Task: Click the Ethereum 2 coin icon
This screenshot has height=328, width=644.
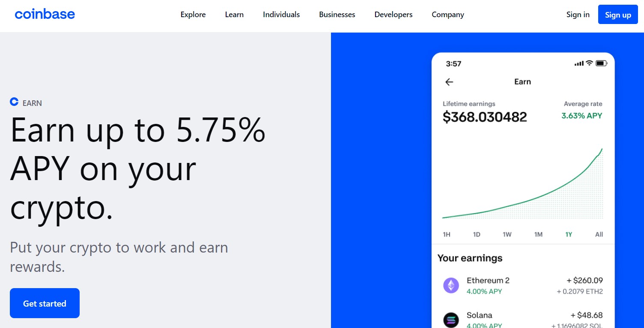Action: (x=451, y=285)
